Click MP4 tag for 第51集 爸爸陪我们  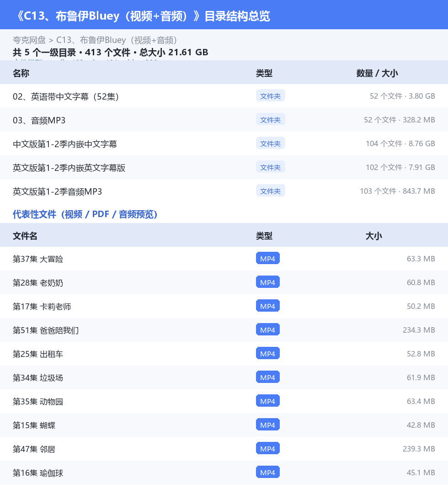(268, 330)
